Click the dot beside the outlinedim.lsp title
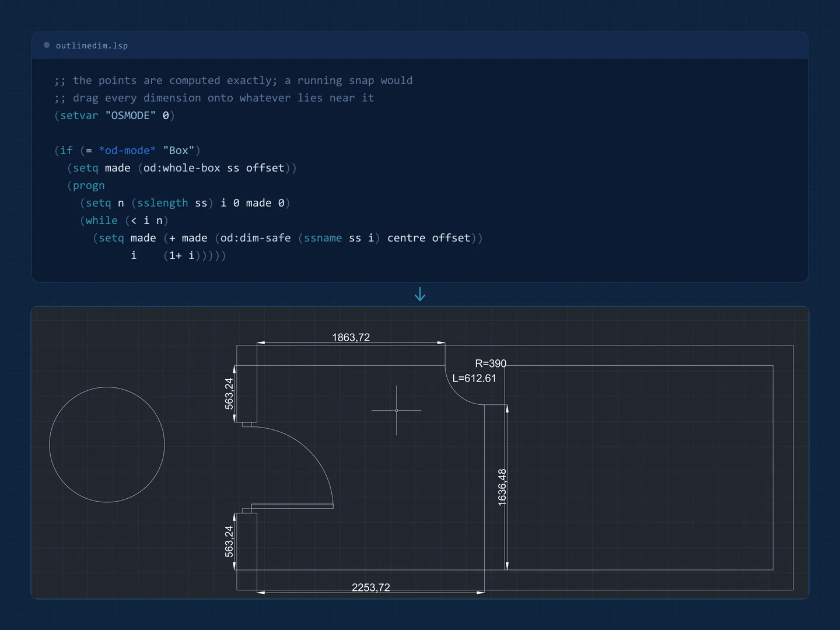 (47, 45)
